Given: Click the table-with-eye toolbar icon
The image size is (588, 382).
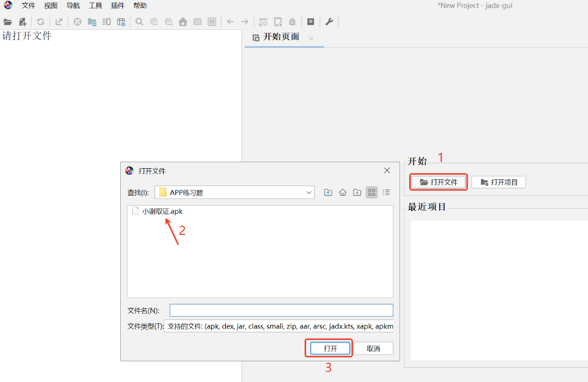Looking at the screenshot, I should [x=121, y=22].
